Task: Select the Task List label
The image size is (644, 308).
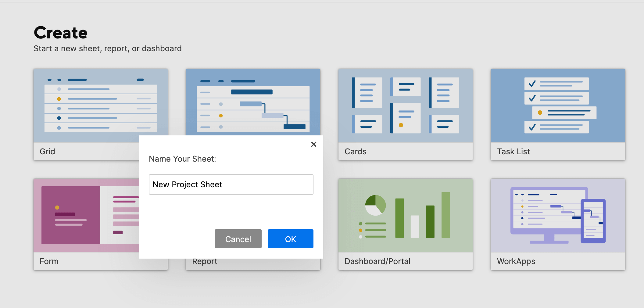Action: click(513, 152)
